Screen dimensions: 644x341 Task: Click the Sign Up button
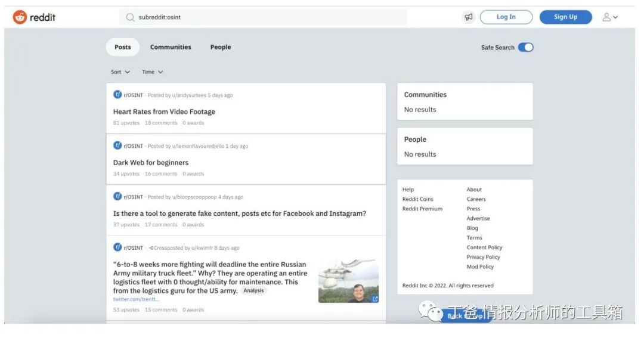coord(565,17)
